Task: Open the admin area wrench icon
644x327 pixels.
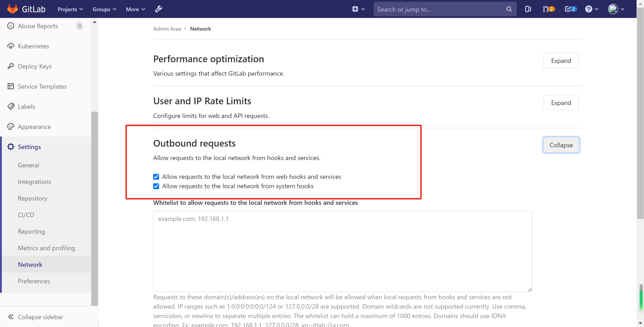Action: pos(159,9)
